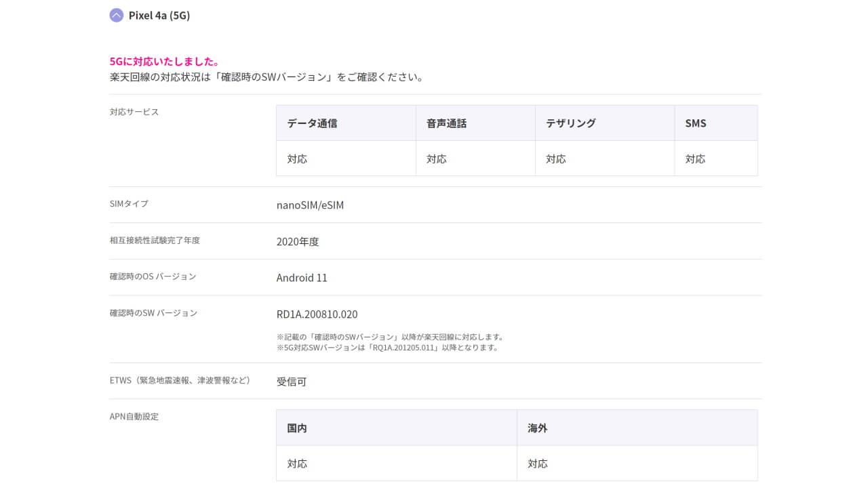Collapse the Pixel 4a (5G) section chevron
This screenshot has height=488, width=868.
(x=117, y=16)
